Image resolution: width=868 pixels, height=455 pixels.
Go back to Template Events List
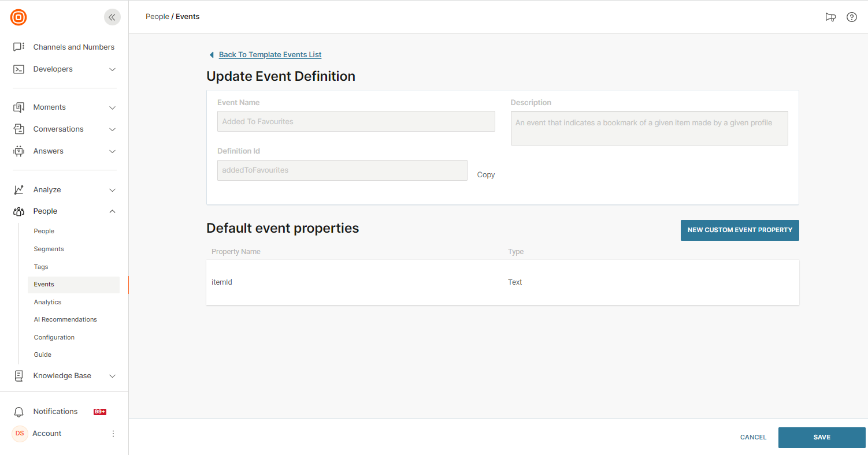pyautogui.click(x=270, y=55)
